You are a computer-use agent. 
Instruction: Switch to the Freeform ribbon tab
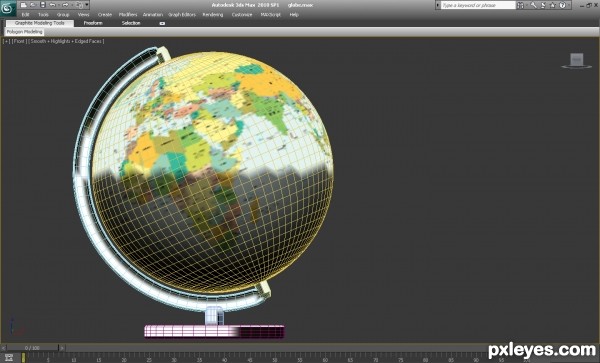click(93, 23)
